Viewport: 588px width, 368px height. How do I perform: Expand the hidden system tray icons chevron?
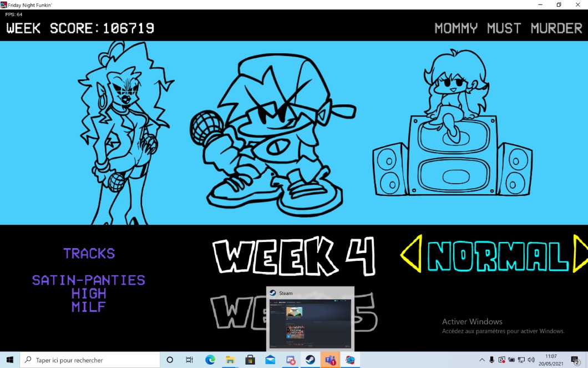tap(481, 360)
